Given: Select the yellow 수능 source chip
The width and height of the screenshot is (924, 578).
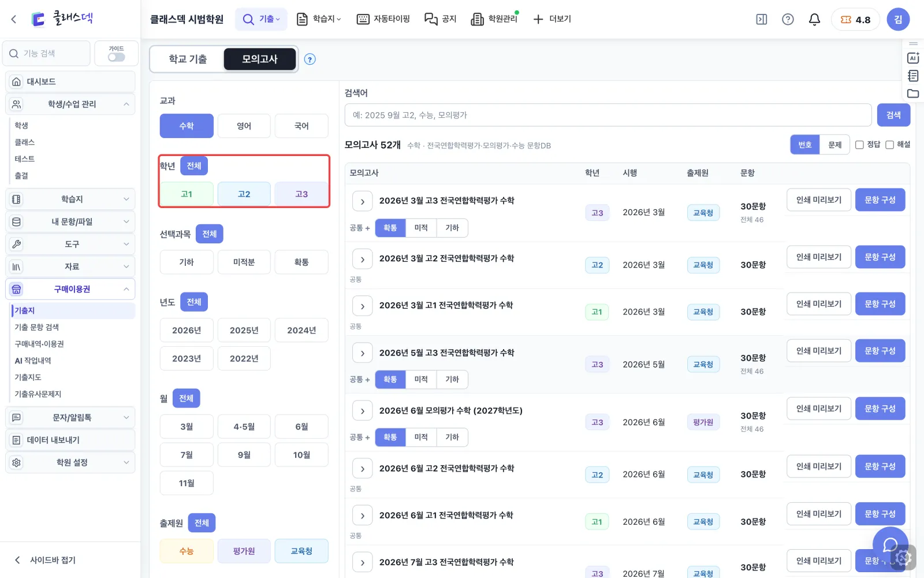Looking at the screenshot, I should (x=187, y=551).
